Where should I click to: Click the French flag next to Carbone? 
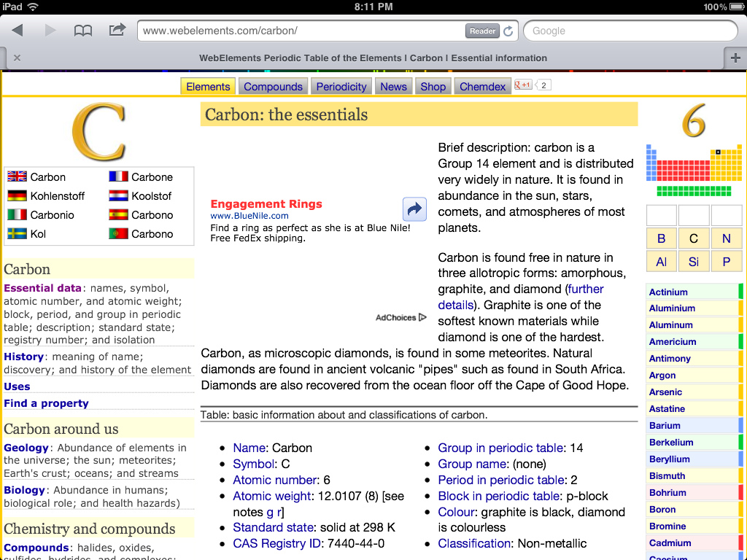point(118,176)
